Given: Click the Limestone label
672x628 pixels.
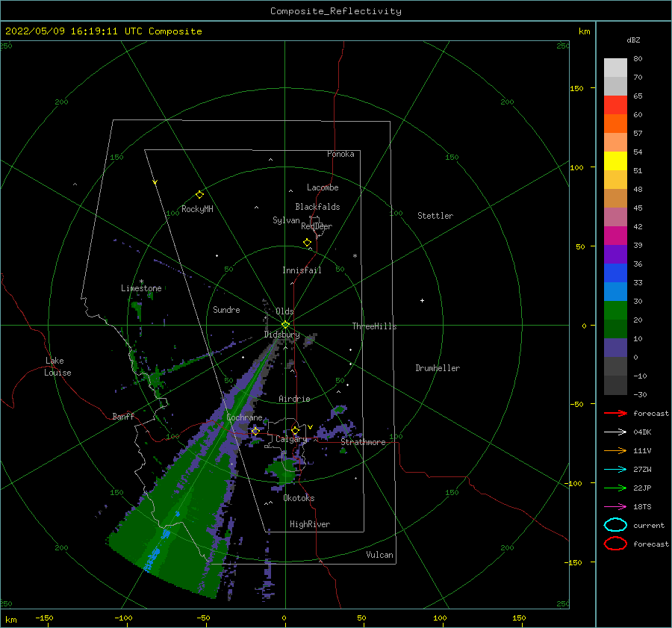Looking at the screenshot, I should 141,288.
